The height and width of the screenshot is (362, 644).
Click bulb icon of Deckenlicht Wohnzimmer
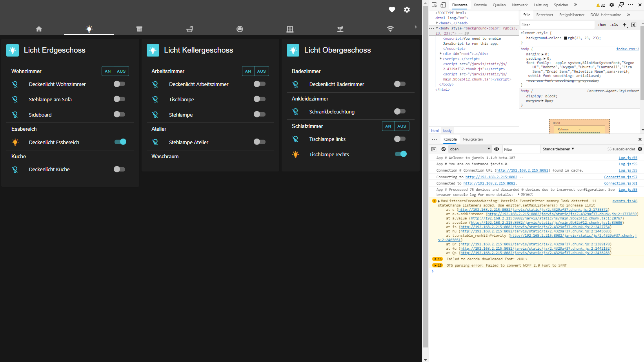(x=15, y=84)
